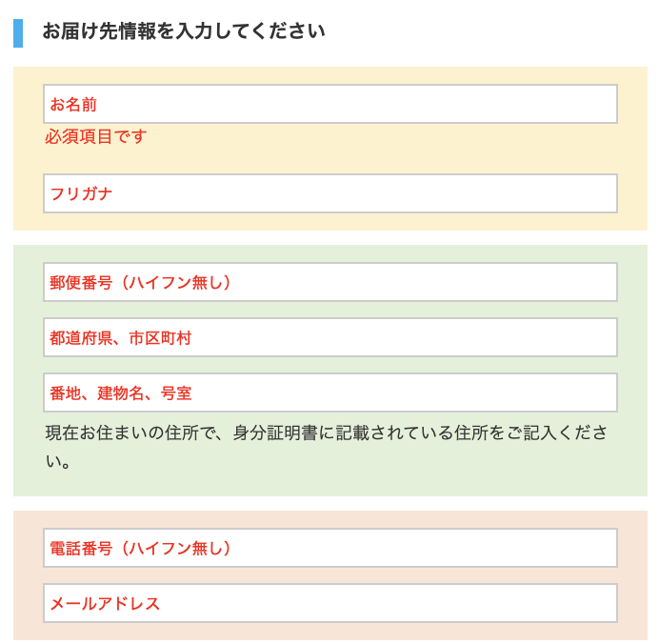Click the メールアドレス email field

tap(330, 603)
